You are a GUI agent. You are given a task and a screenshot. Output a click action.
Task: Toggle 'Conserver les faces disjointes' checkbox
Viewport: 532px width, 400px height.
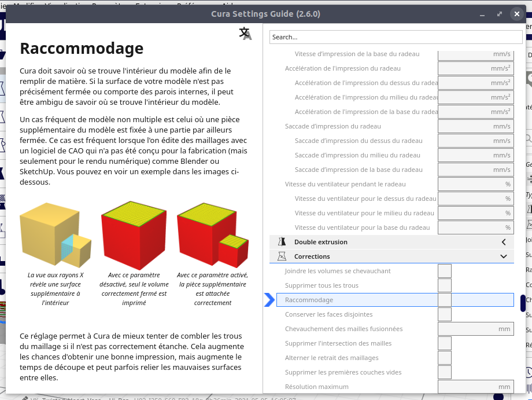tap(445, 314)
